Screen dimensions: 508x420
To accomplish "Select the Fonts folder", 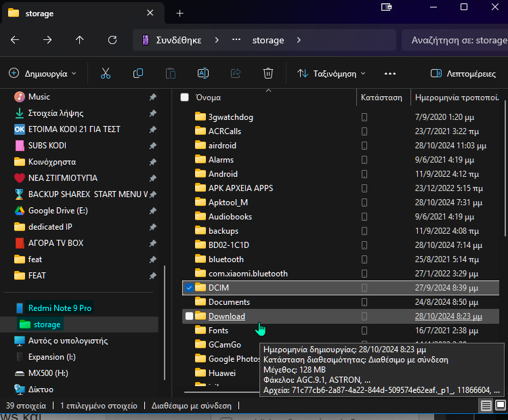I will click(218, 330).
